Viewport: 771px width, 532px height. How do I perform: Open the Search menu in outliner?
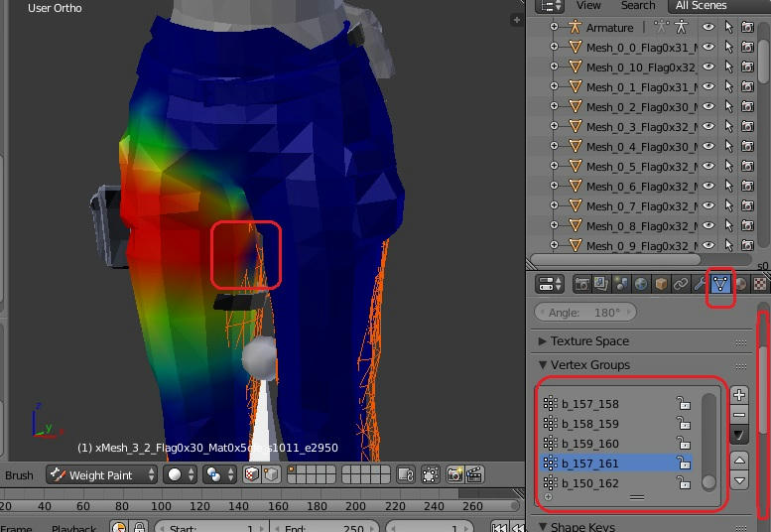pyautogui.click(x=638, y=6)
